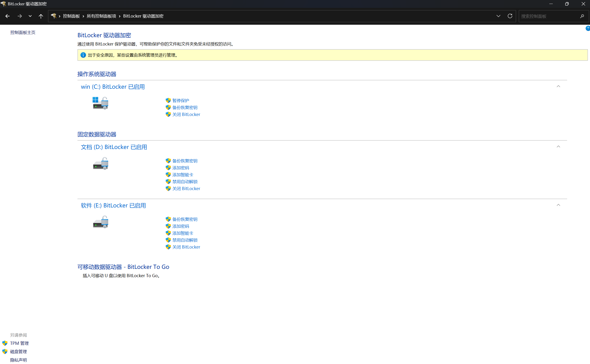This screenshot has height=364, width=590.
Task: Collapse the 文档 (D:) BitLocker section
Action: tap(558, 146)
